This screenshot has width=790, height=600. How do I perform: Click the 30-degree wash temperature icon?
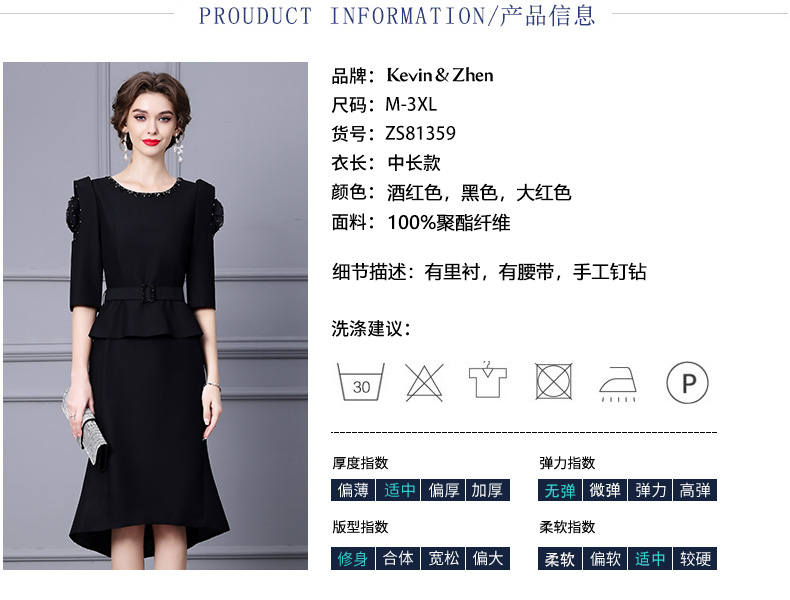click(x=361, y=382)
